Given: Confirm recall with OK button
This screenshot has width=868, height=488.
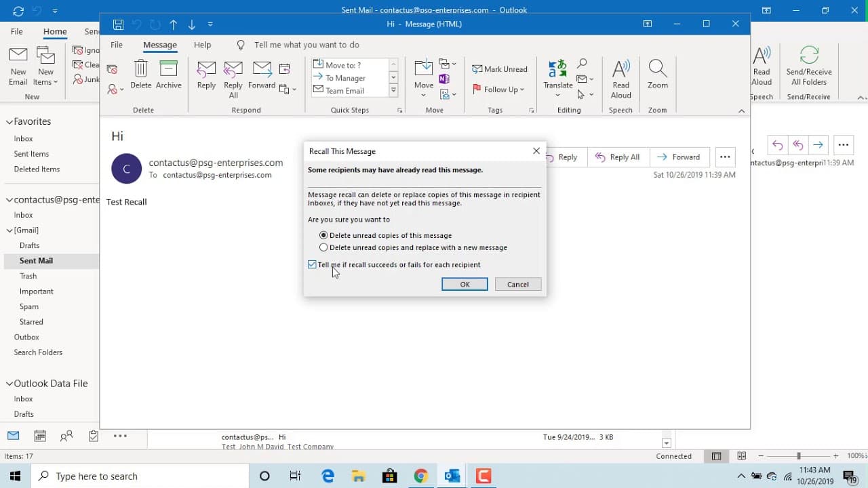Looking at the screenshot, I should (465, 284).
